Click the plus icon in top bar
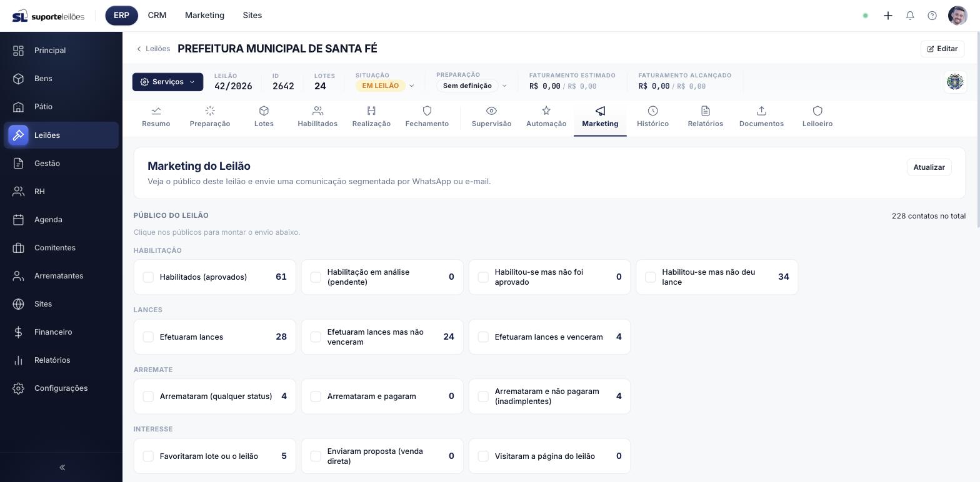This screenshot has height=482, width=980. click(x=888, y=16)
